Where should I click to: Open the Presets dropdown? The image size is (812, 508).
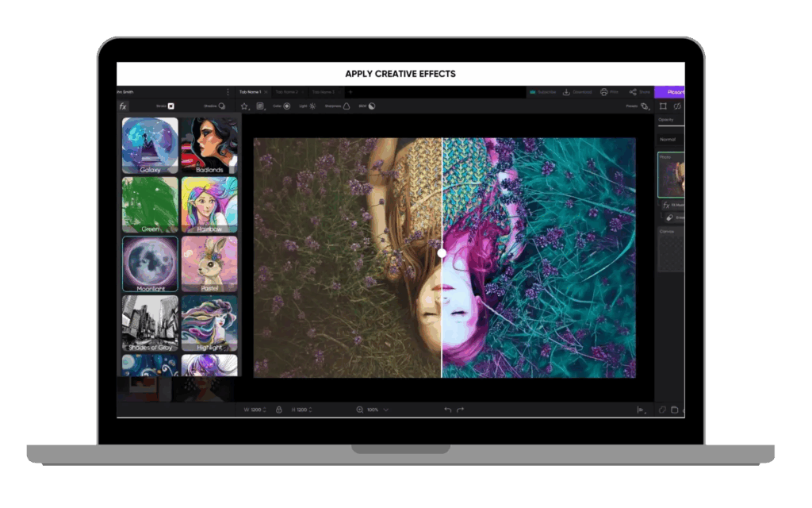click(644, 106)
